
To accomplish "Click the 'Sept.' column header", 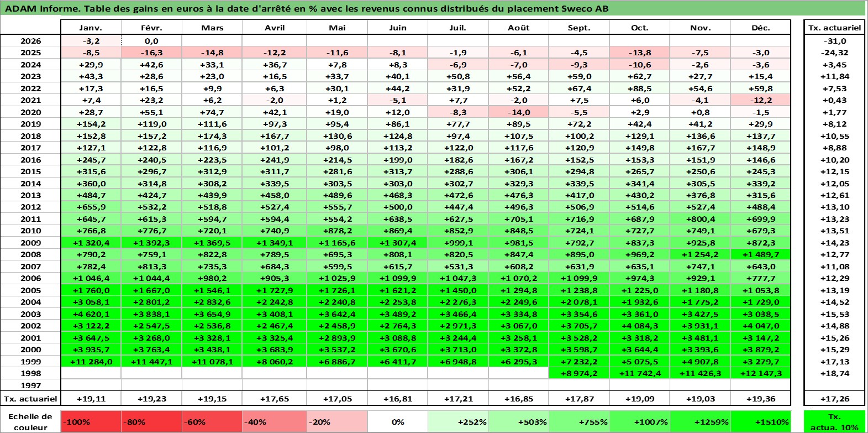I will tap(579, 28).
